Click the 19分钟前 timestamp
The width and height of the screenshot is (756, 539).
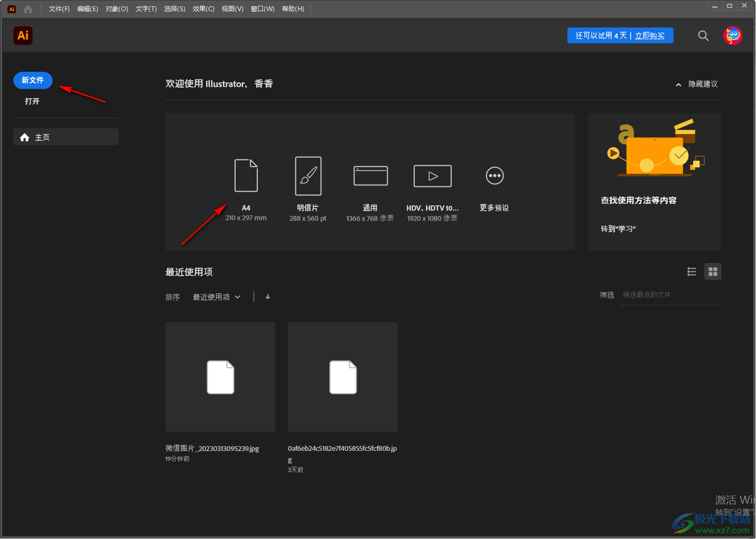click(x=178, y=459)
